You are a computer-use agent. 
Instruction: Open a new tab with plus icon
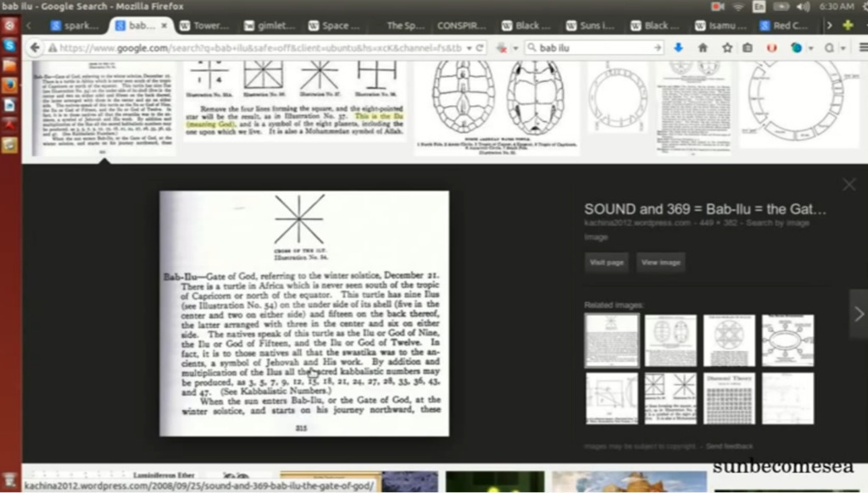[x=848, y=25]
